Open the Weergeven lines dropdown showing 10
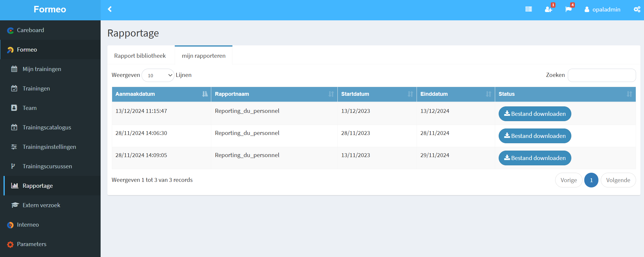Image resolution: width=644 pixels, height=257 pixels. click(158, 75)
